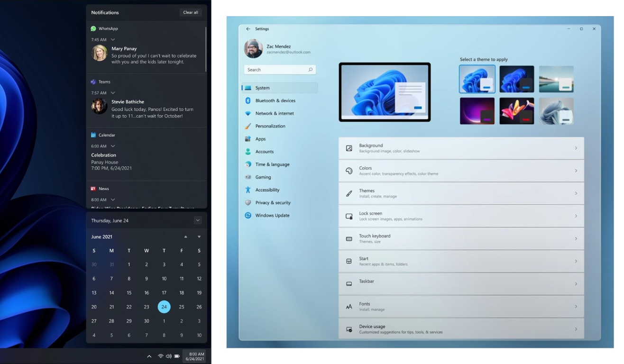Click the Personalization brush icon
624x364 pixels.
coord(248,126)
